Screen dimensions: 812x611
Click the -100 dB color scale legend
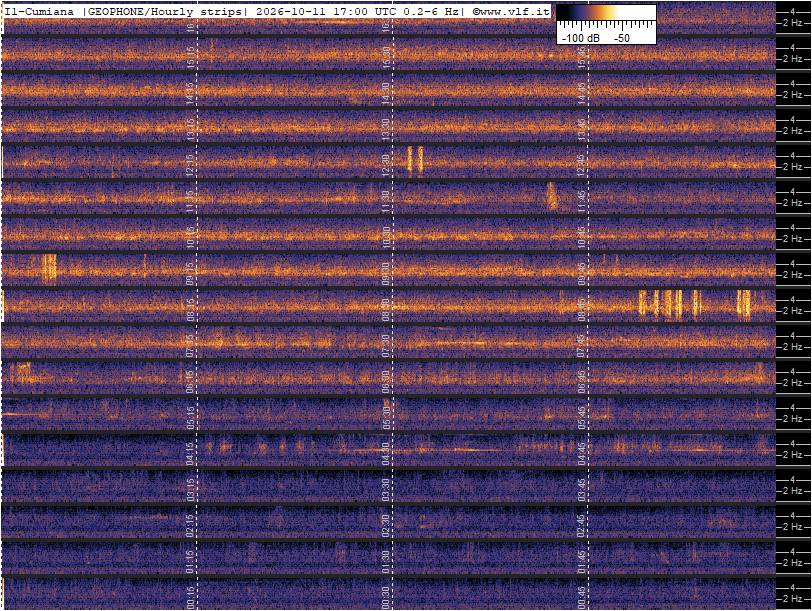click(606, 24)
